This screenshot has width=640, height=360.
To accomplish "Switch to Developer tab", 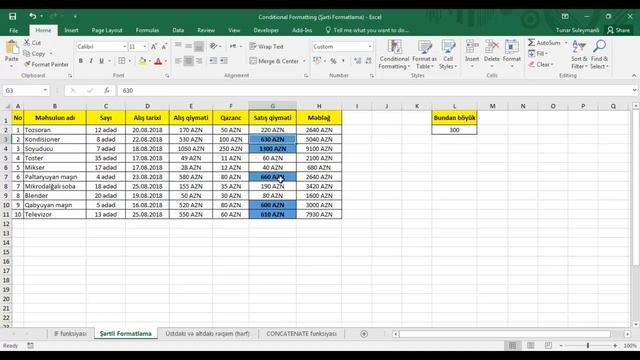I will [266, 30].
